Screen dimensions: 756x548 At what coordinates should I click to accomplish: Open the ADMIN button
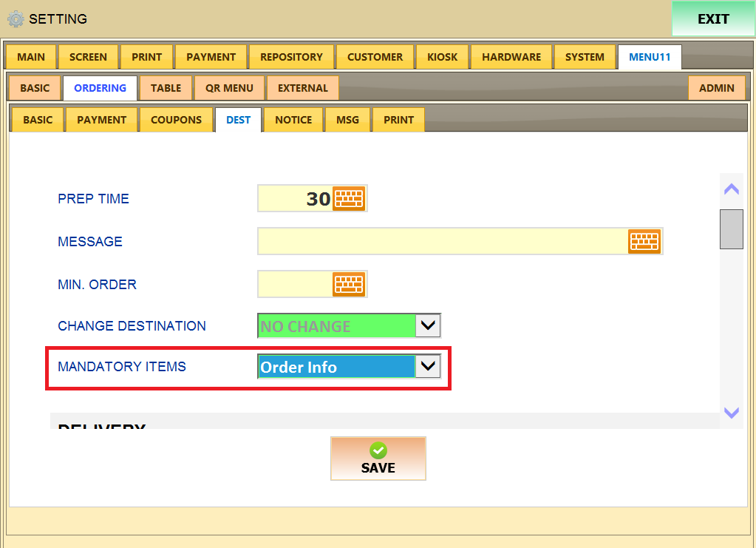pyautogui.click(x=717, y=88)
